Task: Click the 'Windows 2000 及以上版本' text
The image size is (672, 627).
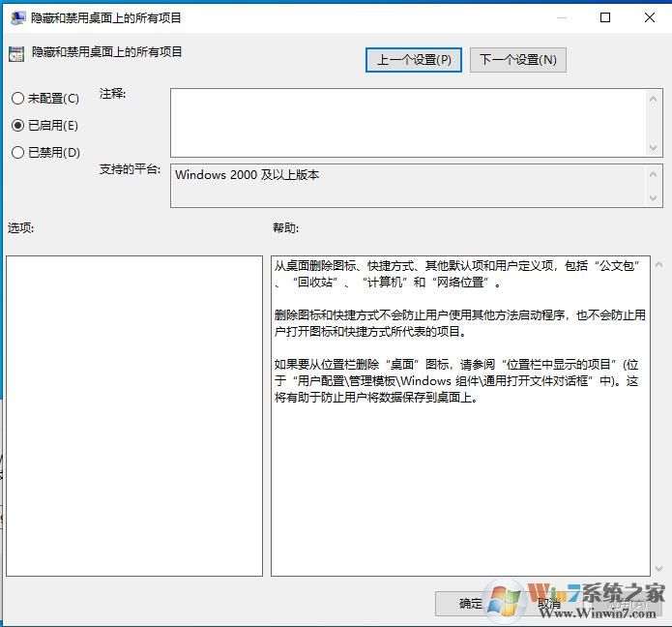Action: pyautogui.click(x=247, y=174)
